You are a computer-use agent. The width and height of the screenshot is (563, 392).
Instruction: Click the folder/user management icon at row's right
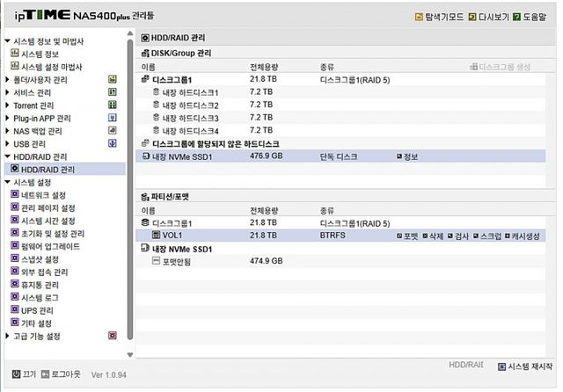coord(113,79)
